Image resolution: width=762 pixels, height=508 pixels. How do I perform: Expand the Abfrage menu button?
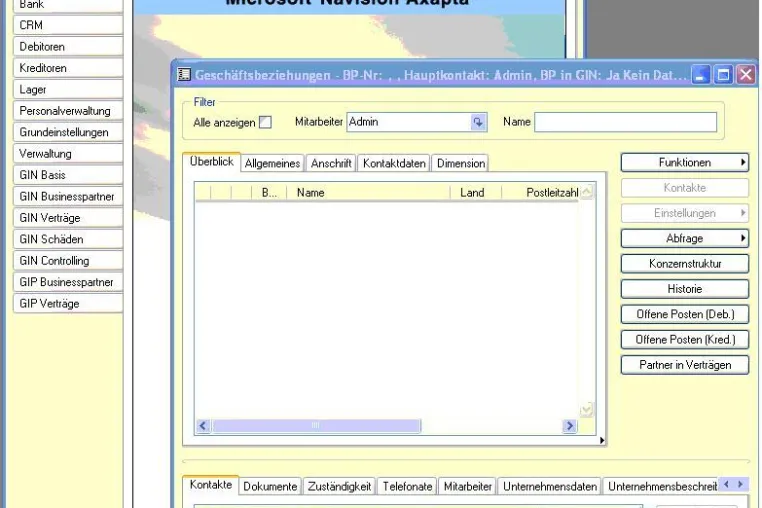(685, 238)
